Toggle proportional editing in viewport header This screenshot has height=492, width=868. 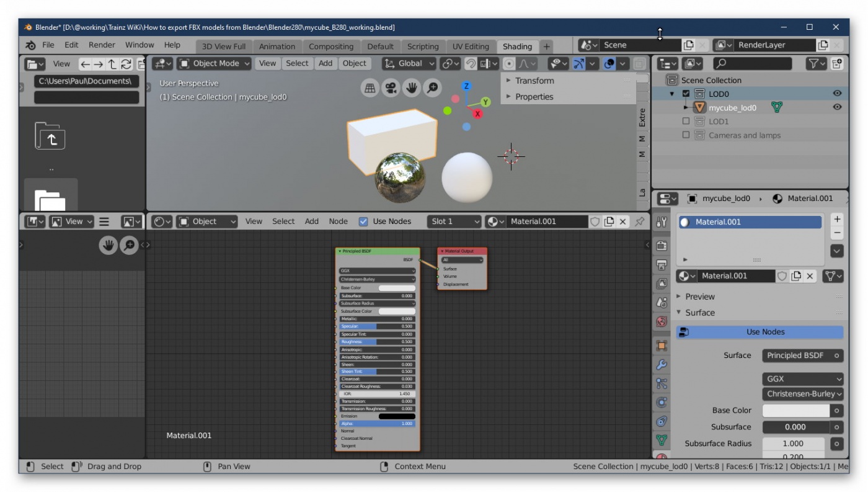pyautogui.click(x=509, y=63)
